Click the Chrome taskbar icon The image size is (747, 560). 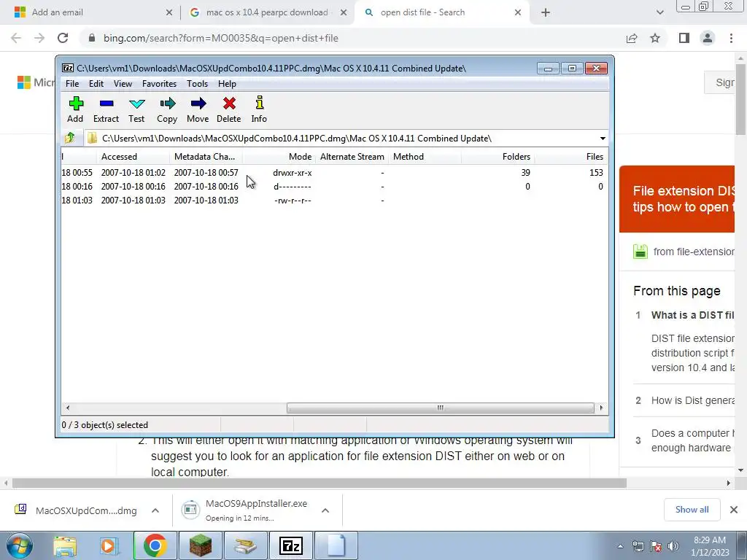[x=155, y=545]
